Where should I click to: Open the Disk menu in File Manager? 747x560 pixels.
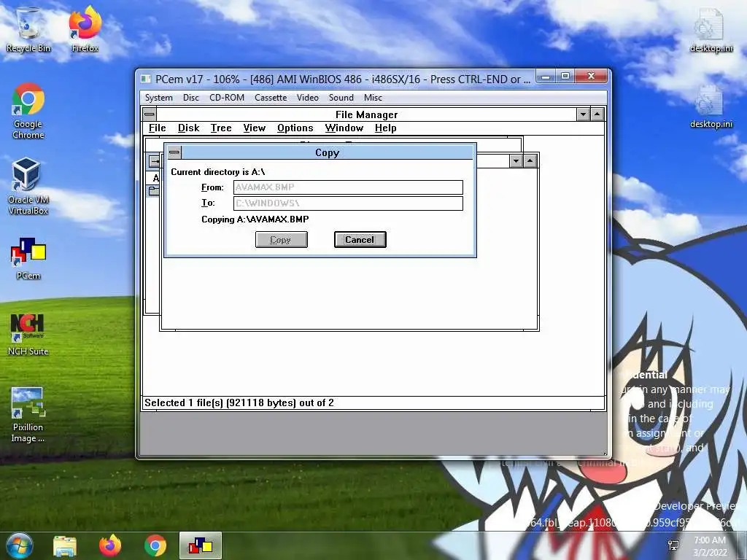189,128
